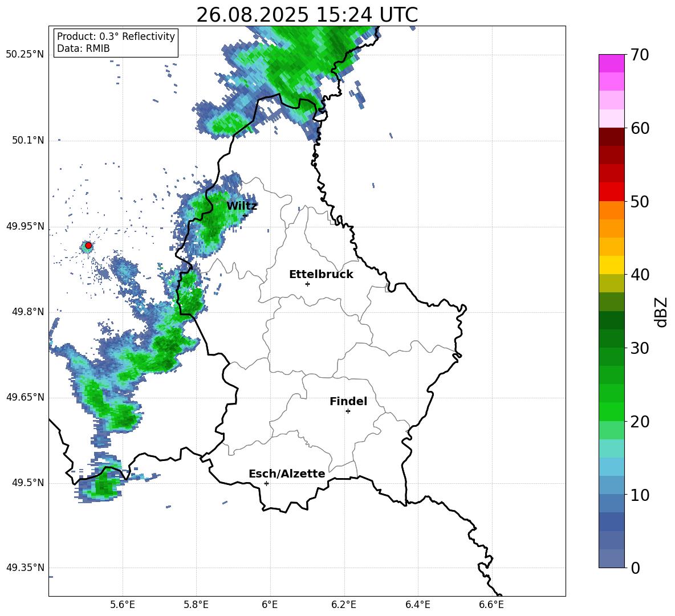Screen dimensions: 675x616
Task: Click the Wiltz location cross marker
Action: click(245, 215)
